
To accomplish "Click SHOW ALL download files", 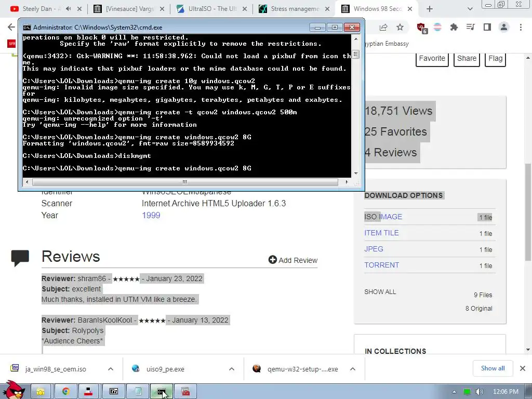I will click(x=380, y=292).
